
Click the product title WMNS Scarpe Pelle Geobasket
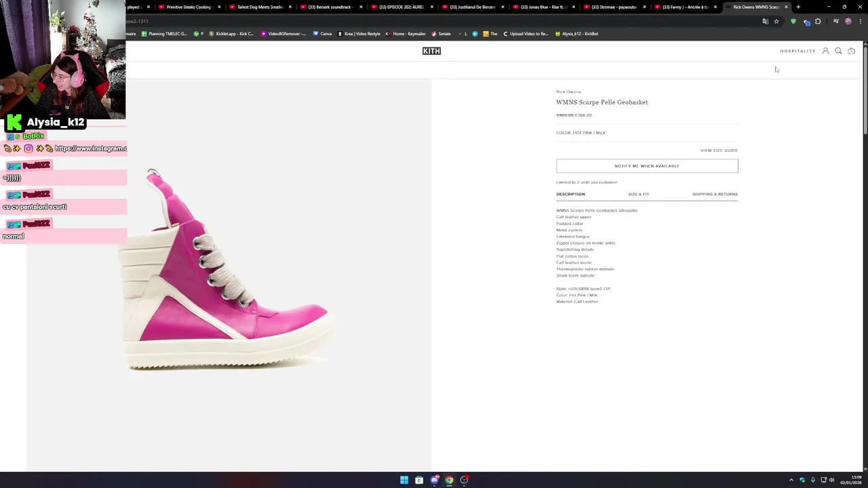click(x=601, y=102)
